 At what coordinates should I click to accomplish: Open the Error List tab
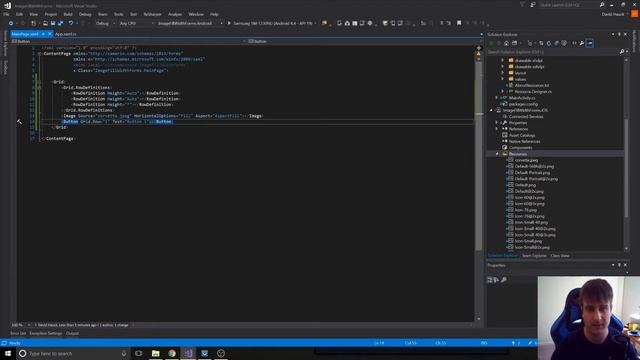pos(18,333)
